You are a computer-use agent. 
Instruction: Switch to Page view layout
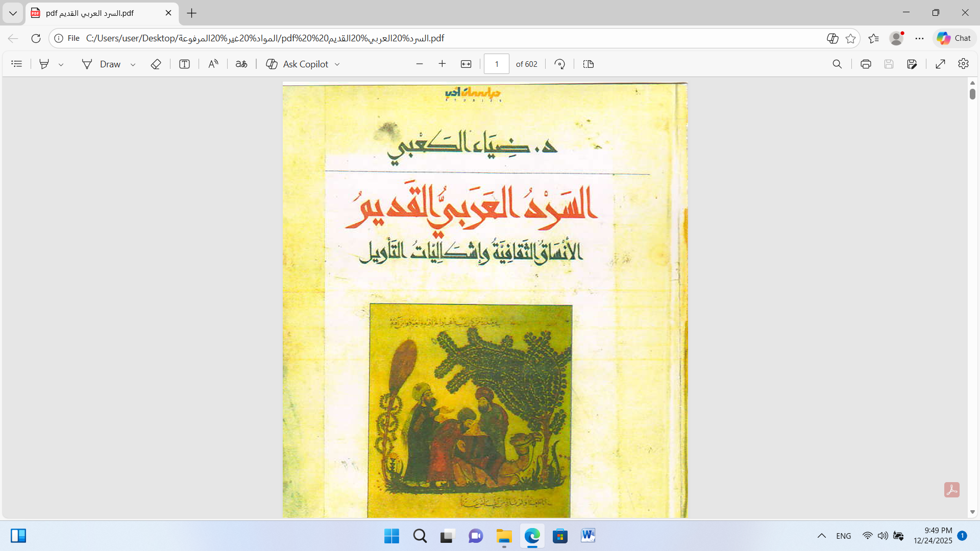[x=589, y=64]
